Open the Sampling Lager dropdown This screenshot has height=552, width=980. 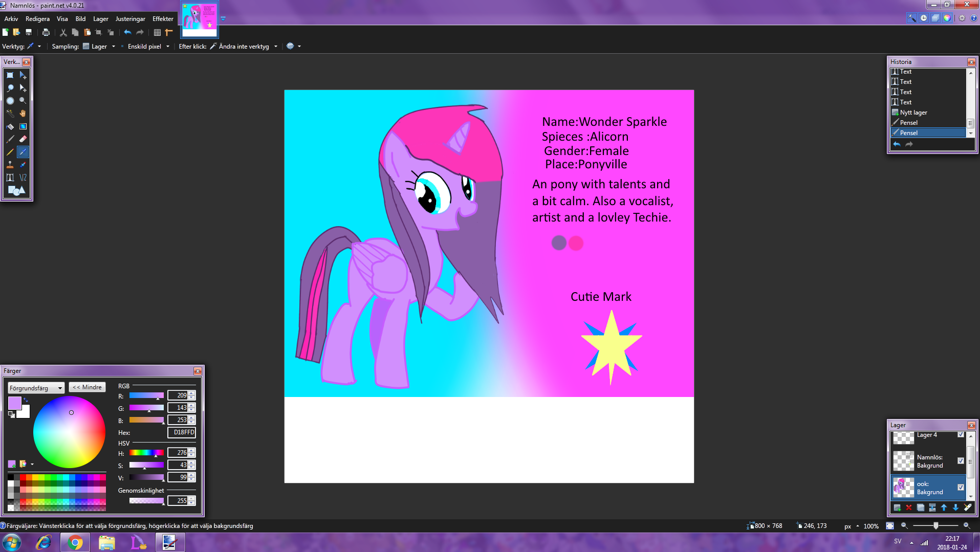[x=114, y=47]
